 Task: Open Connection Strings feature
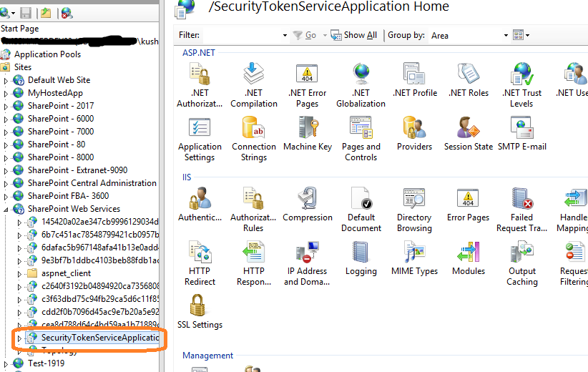254,139
